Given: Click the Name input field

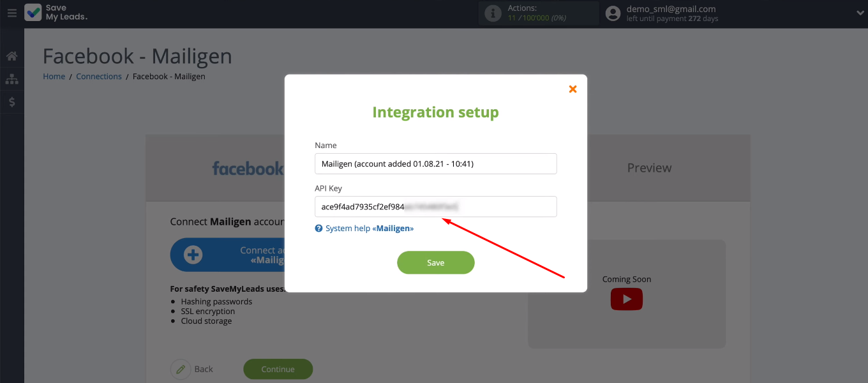Looking at the screenshot, I should (x=436, y=163).
